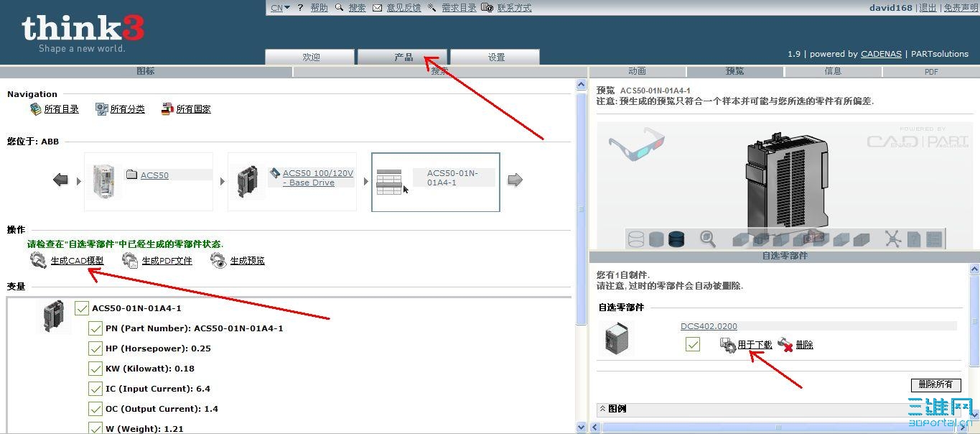Click the table grid icon at preview toolbar end
Viewport: 980px width, 434px height.
[x=933, y=239]
